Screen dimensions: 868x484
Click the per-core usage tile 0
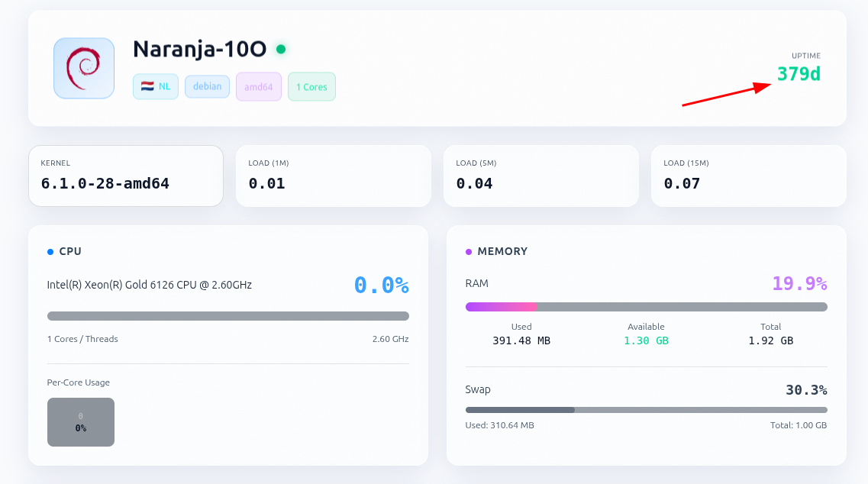[81, 422]
